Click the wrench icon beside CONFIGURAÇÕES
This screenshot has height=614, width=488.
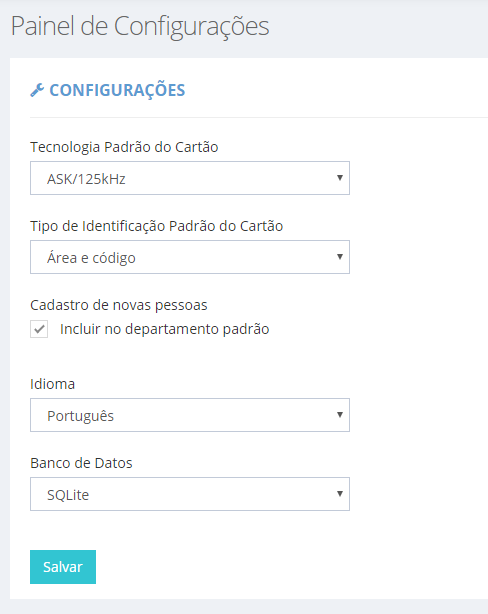coord(37,90)
